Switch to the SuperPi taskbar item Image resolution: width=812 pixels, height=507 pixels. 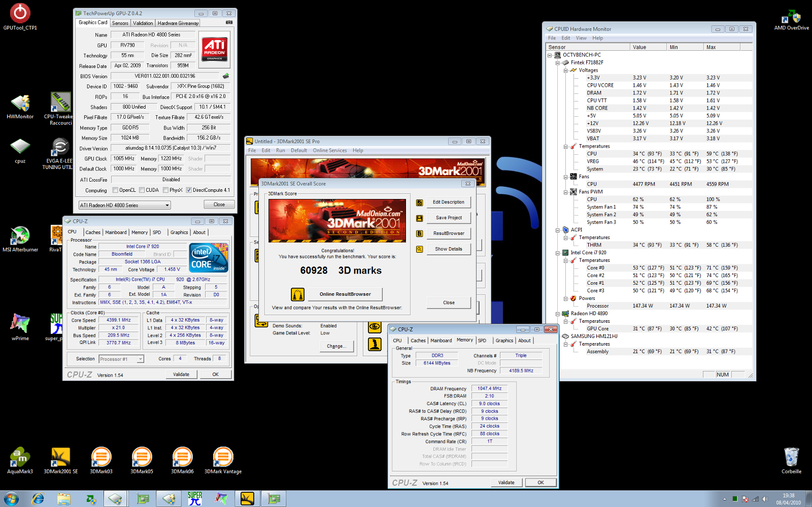click(195, 499)
